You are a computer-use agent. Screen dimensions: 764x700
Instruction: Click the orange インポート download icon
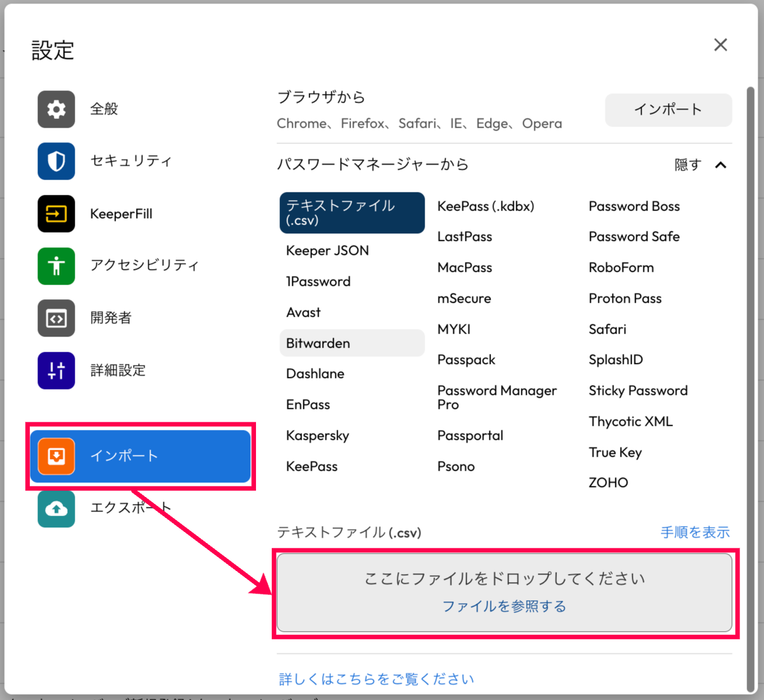click(57, 456)
